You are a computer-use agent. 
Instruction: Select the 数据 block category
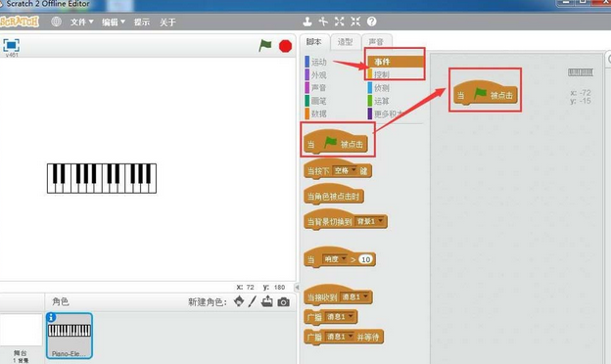316,114
